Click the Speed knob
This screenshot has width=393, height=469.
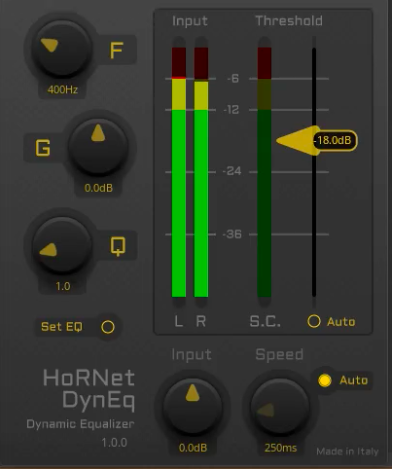[280, 406]
